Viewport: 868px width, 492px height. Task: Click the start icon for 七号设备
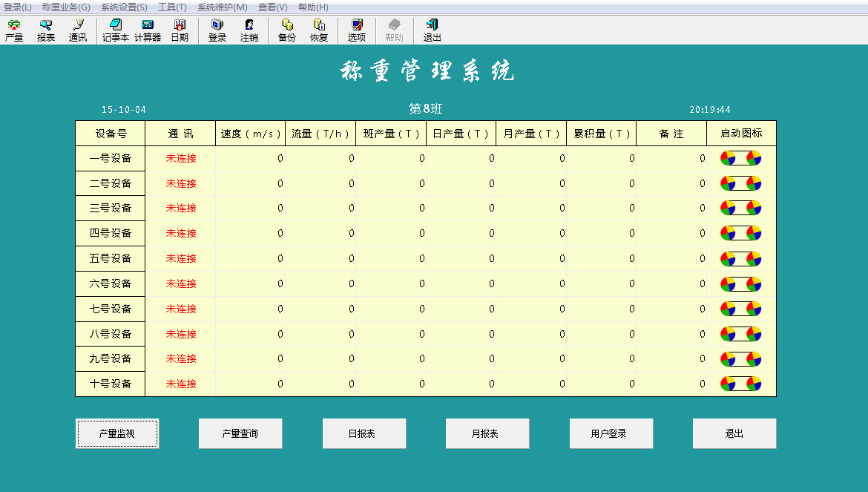740,309
